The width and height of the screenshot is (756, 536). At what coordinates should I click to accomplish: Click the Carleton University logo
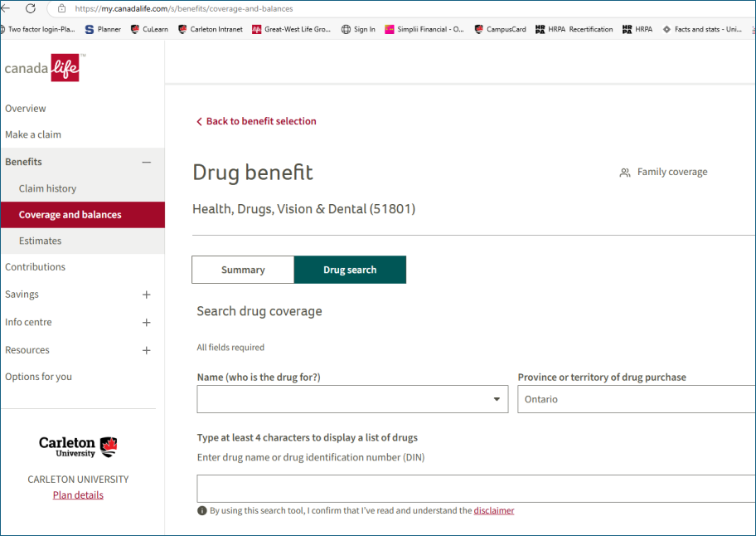click(78, 447)
